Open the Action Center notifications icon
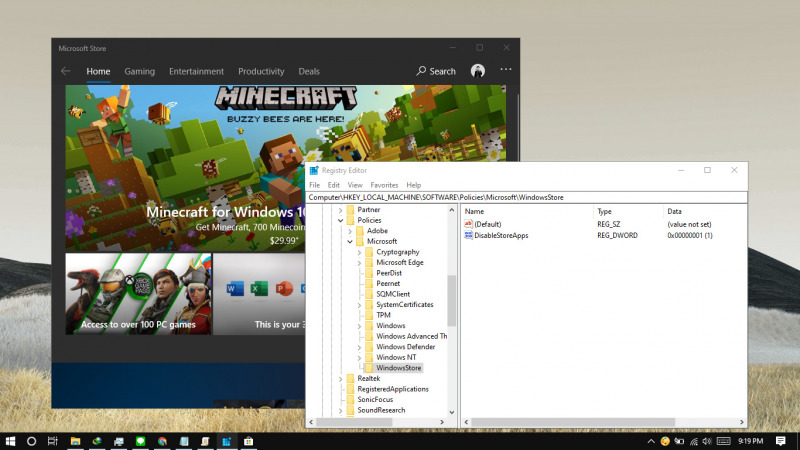The height and width of the screenshot is (450, 800). point(781,441)
